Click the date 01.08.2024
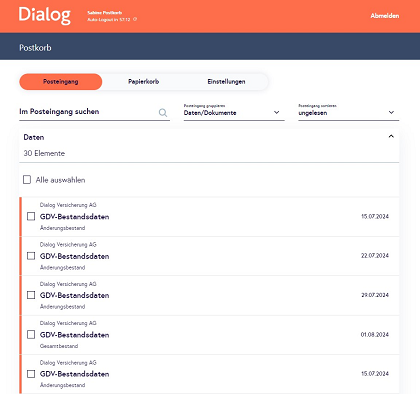 click(375, 334)
